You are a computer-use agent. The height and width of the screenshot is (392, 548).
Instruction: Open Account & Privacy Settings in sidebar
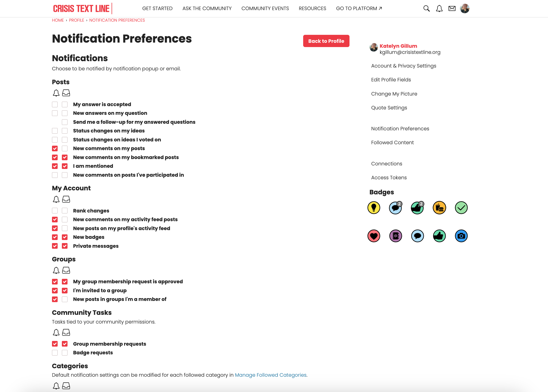tap(403, 66)
